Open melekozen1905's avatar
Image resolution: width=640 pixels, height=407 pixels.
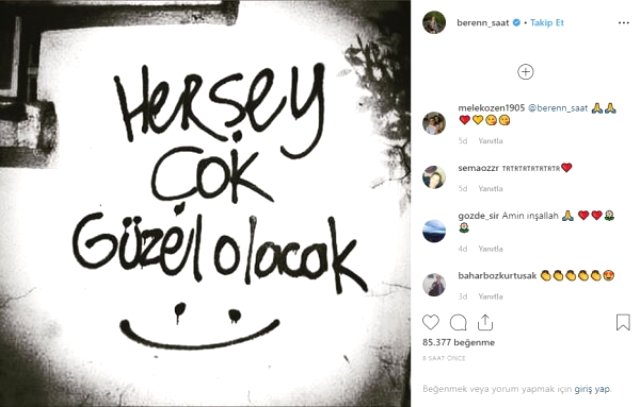coord(434,123)
